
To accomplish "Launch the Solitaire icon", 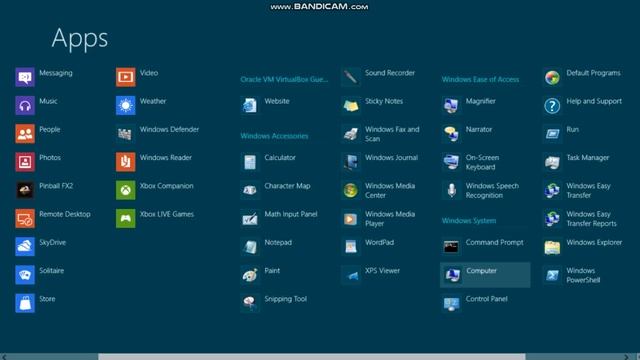I will tap(25, 275).
